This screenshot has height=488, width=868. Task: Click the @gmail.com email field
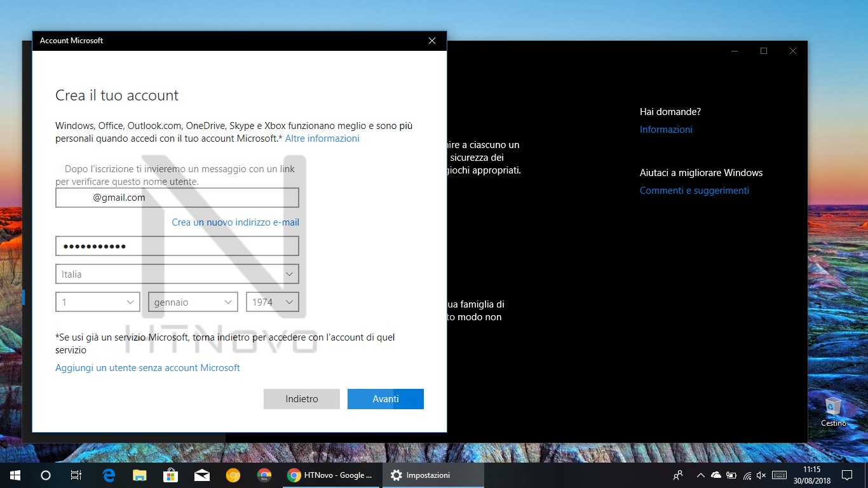tap(177, 198)
